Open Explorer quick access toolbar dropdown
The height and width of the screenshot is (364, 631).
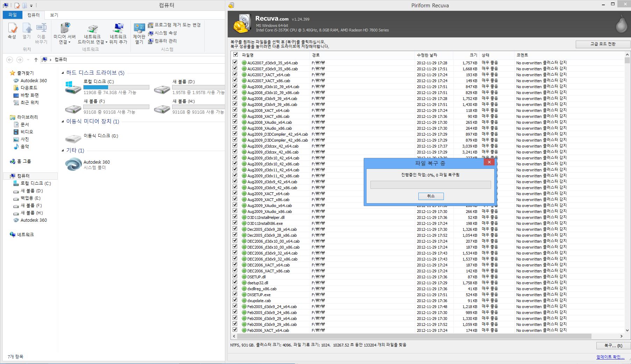31,6
